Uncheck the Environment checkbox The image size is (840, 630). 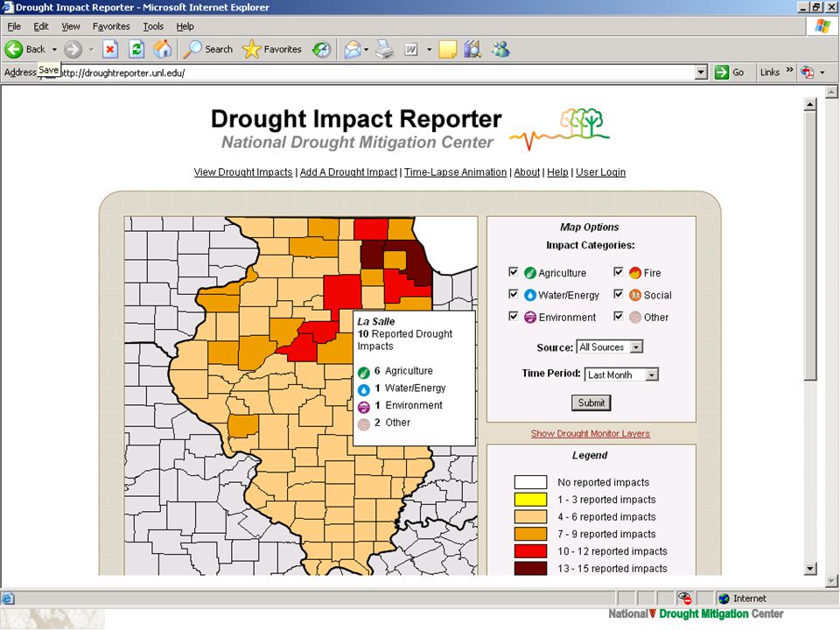pyautogui.click(x=514, y=316)
